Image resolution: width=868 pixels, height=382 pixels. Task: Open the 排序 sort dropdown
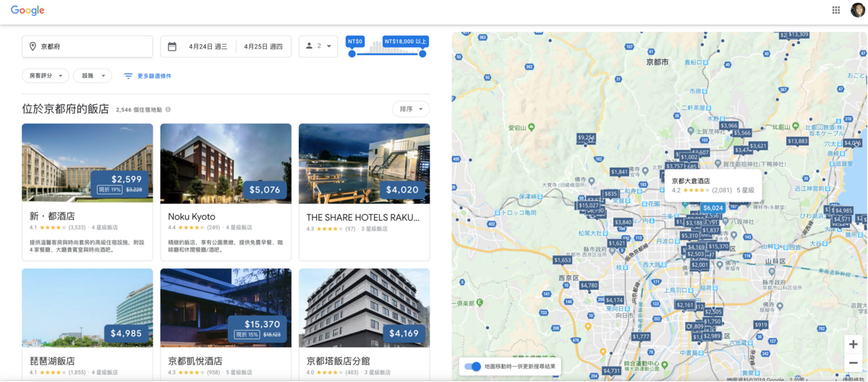coord(411,109)
